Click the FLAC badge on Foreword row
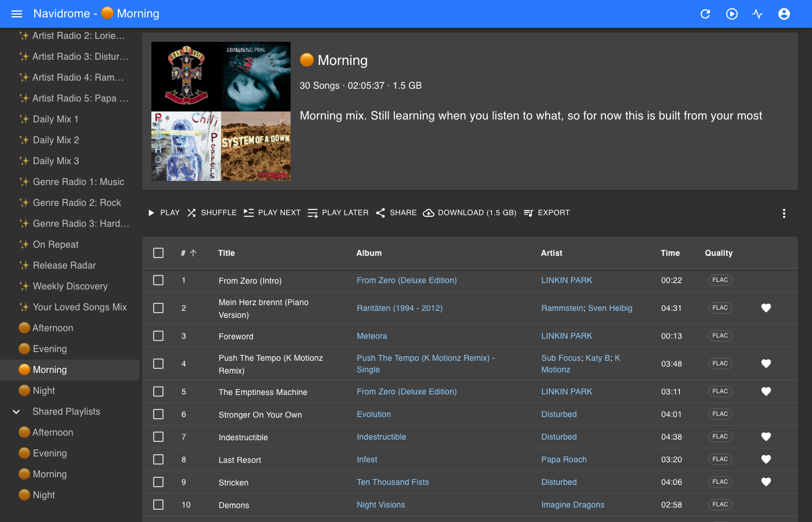 (x=720, y=336)
